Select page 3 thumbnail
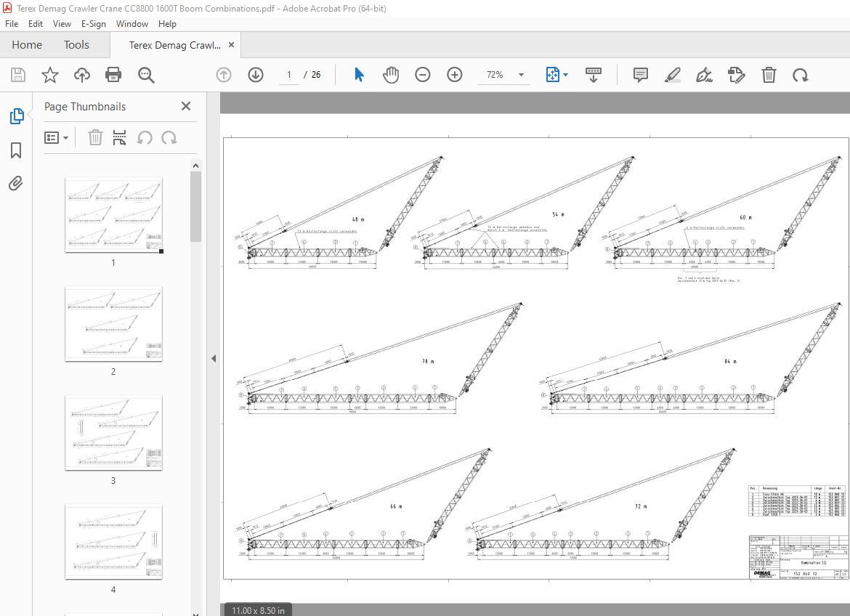Image resolution: width=850 pixels, height=616 pixels. click(113, 433)
